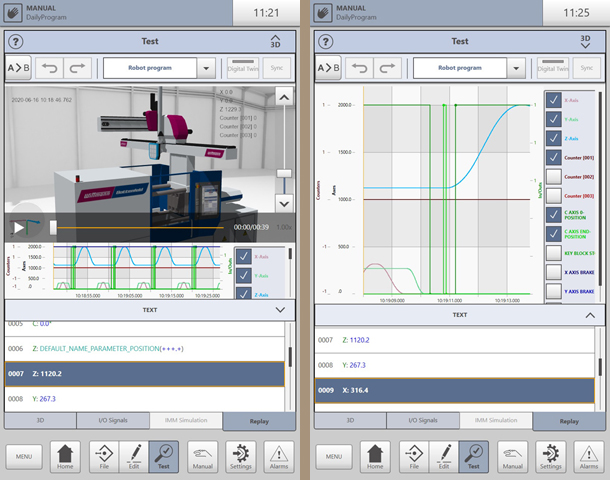Open IMM Simulation tab in left panel

pos(186,420)
